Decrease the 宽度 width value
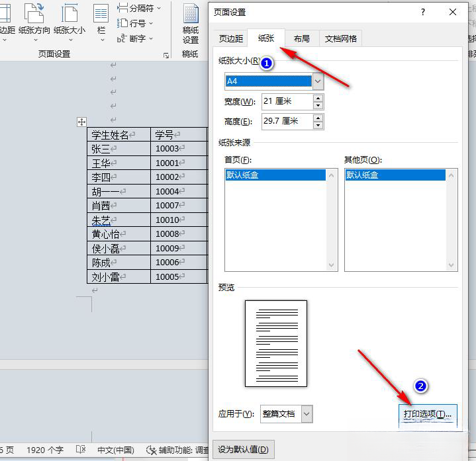This screenshot has height=461, width=476. coord(318,105)
